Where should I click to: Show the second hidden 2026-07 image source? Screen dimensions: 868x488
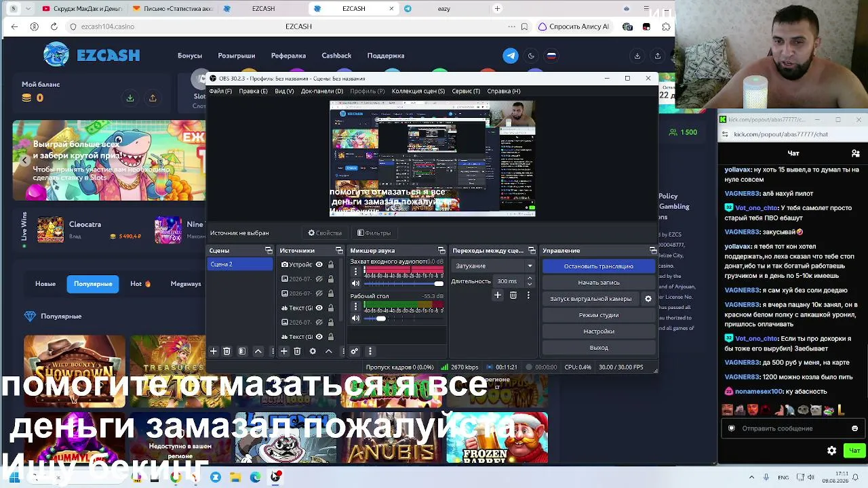click(319, 293)
